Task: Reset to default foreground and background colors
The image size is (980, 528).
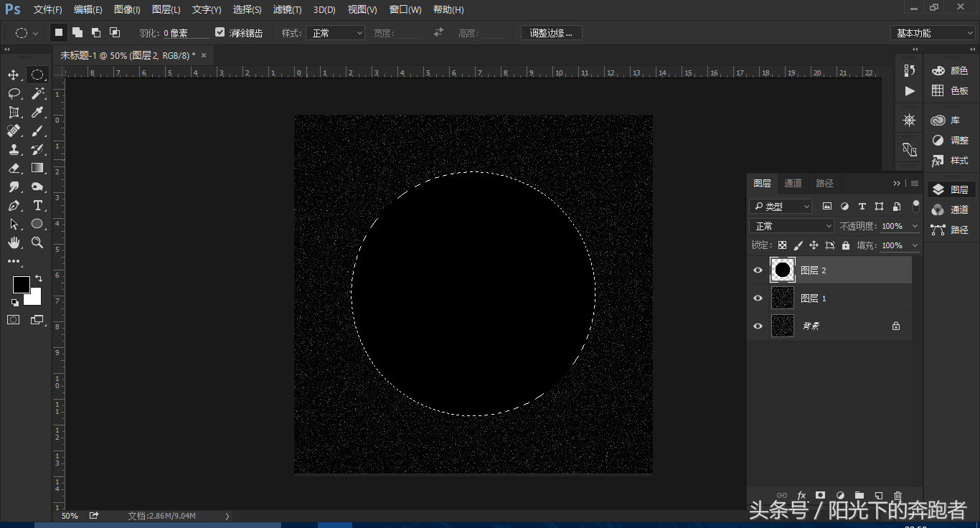Action: click(15, 302)
